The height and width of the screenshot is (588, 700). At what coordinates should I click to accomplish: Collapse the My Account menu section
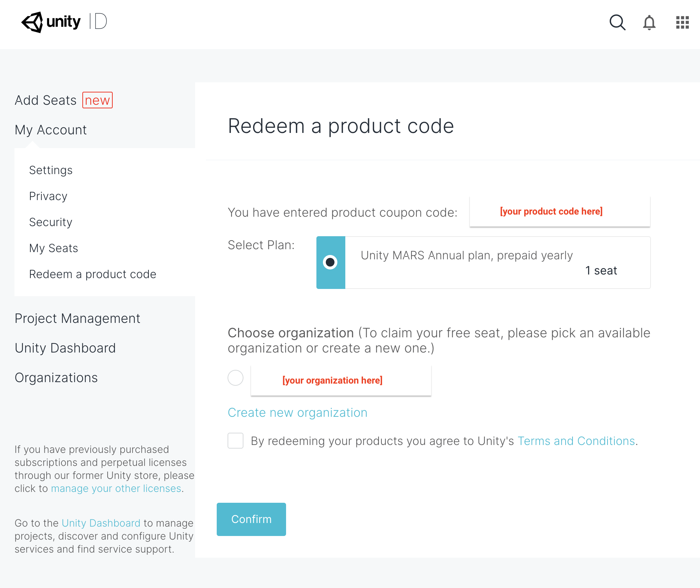[x=51, y=130]
